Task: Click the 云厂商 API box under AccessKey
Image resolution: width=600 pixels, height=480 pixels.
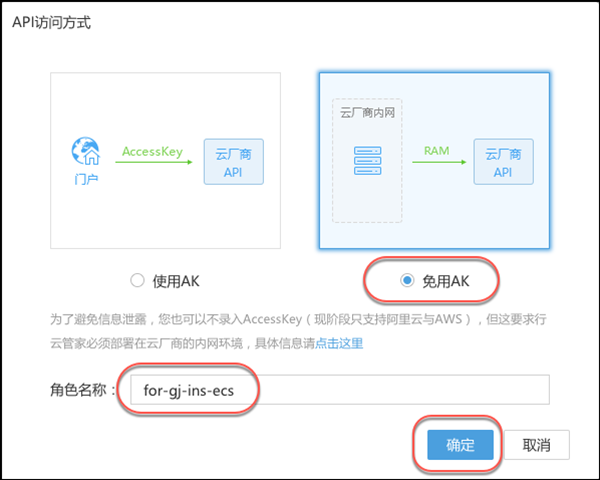Action: coord(233,162)
